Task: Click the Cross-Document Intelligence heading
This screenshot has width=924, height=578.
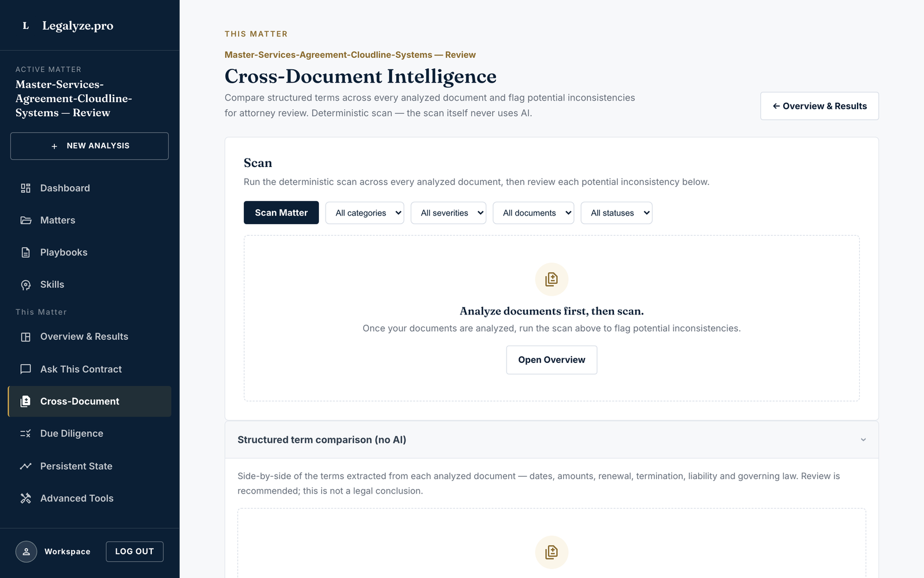Action: [x=360, y=76]
